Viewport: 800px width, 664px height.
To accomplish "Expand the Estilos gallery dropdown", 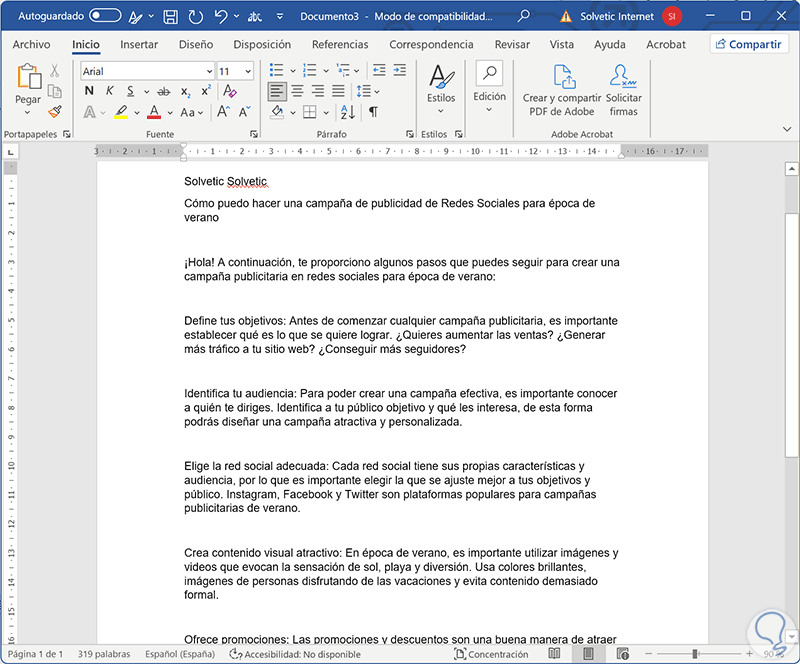I will click(x=441, y=112).
